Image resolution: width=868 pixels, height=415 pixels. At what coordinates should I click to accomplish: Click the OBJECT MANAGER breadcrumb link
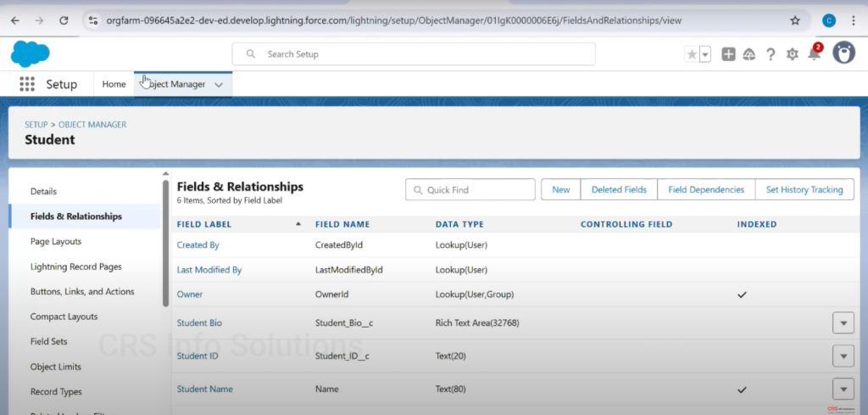(92, 125)
